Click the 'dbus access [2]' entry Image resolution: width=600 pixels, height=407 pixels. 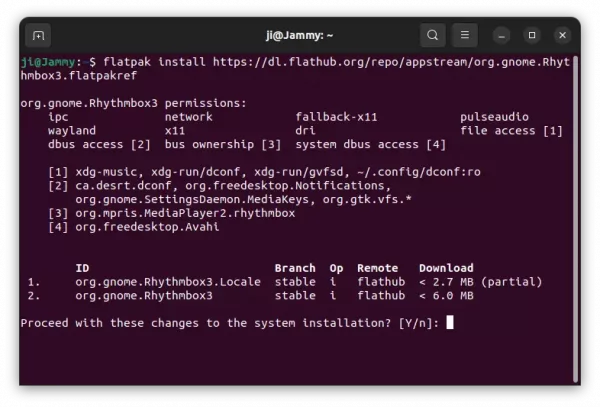point(99,145)
